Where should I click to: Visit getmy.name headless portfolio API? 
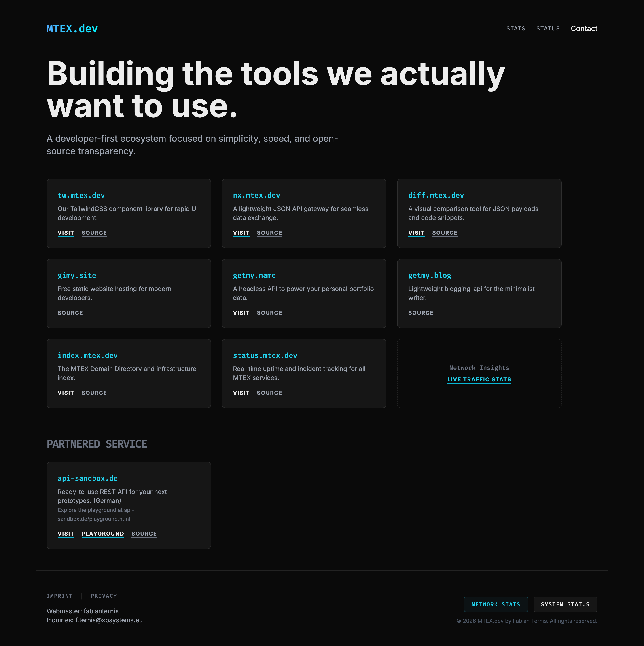click(241, 313)
